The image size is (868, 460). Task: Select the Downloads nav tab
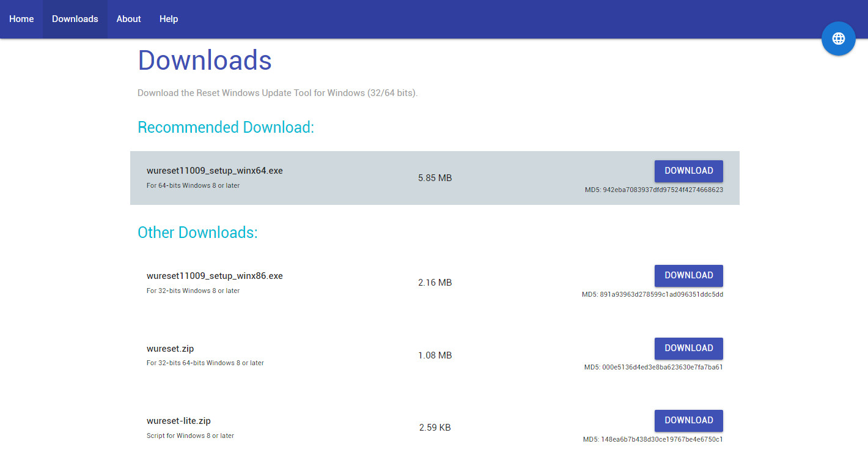point(75,19)
